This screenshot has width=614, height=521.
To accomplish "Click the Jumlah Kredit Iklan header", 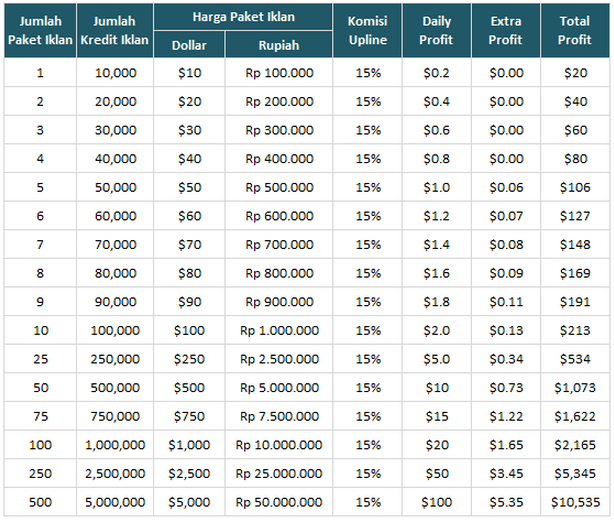I will 115,31.
